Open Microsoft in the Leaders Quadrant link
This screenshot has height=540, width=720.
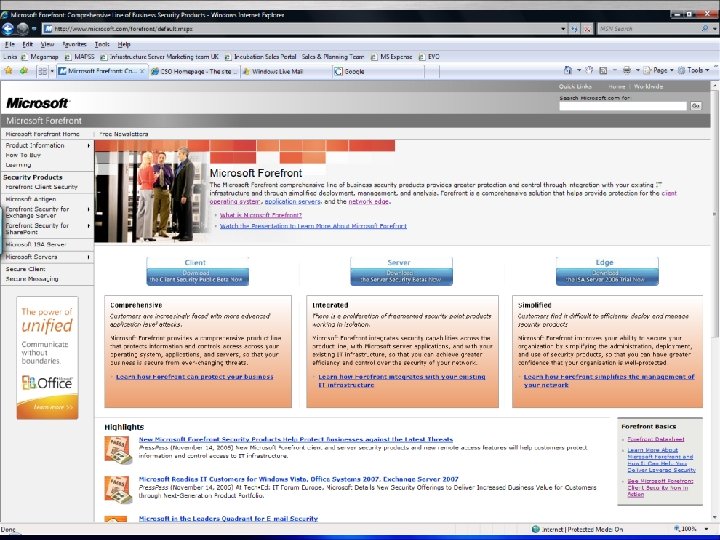coord(228,518)
